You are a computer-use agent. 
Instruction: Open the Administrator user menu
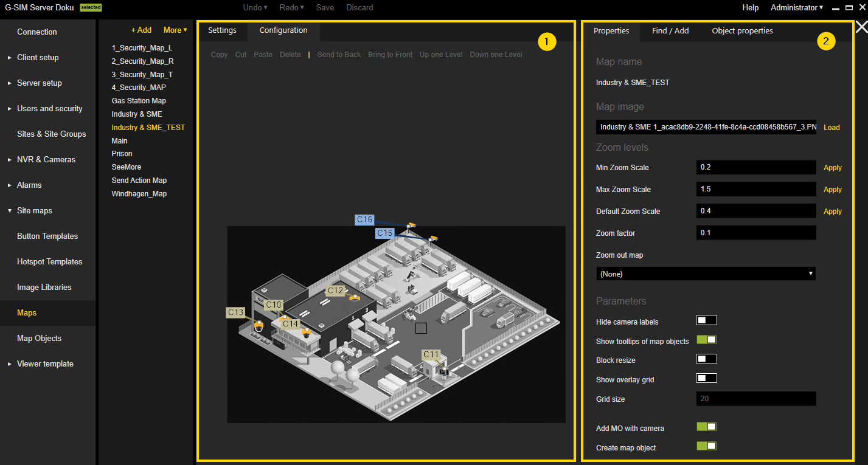point(796,8)
